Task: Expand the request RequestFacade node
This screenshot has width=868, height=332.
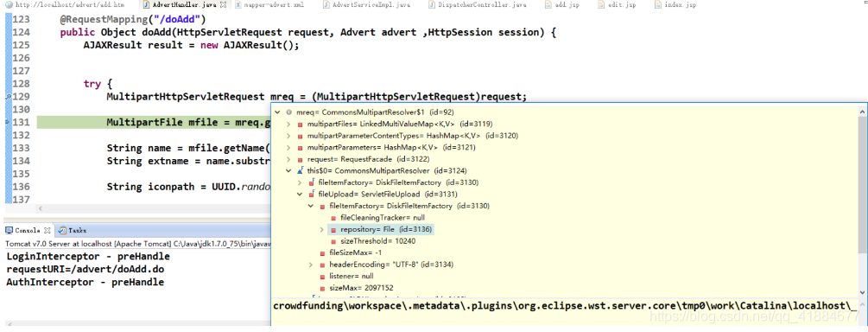Action: [288, 159]
